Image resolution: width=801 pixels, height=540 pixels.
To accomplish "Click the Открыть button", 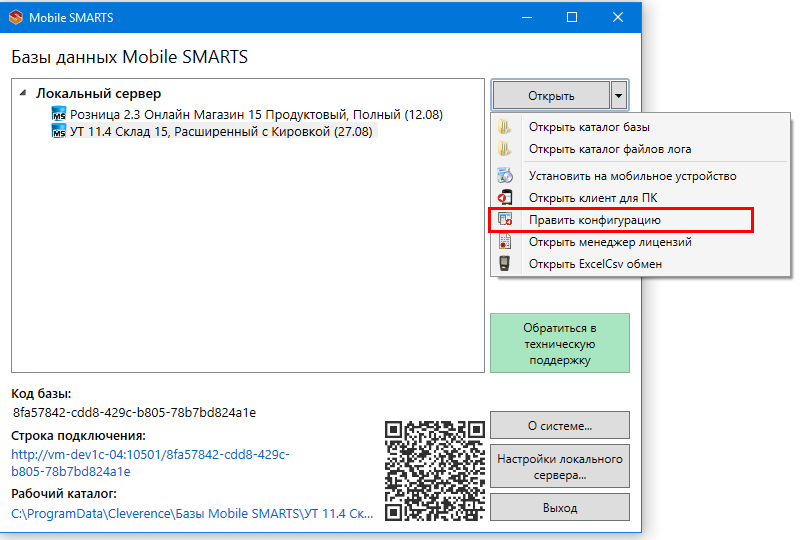I will pos(551,96).
